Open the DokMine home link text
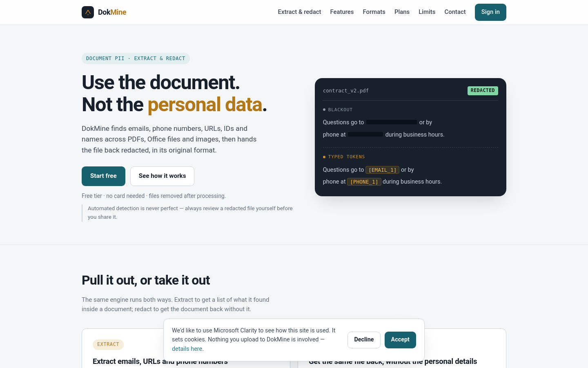This screenshot has height=368, width=588. tap(112, 12)
